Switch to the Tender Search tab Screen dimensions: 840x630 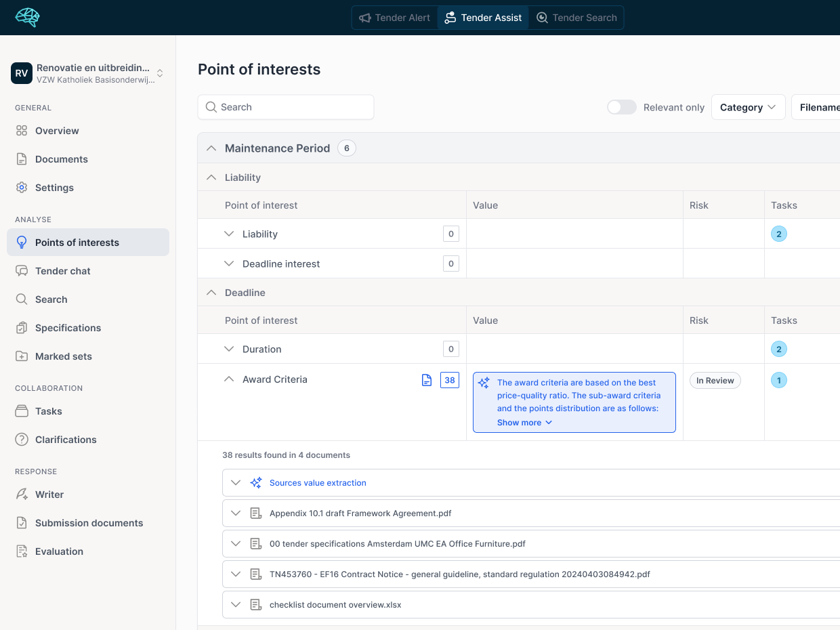click(576, 18)
